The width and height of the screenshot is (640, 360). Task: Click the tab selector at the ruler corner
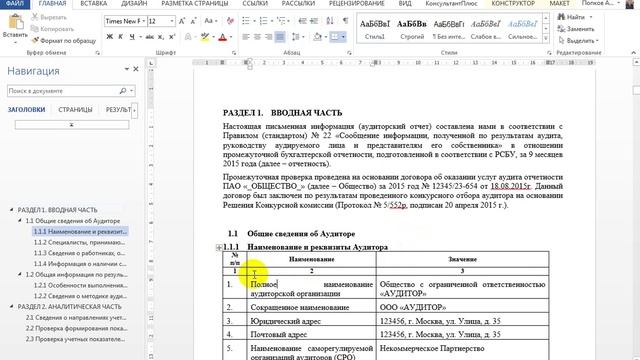point(151,63)
